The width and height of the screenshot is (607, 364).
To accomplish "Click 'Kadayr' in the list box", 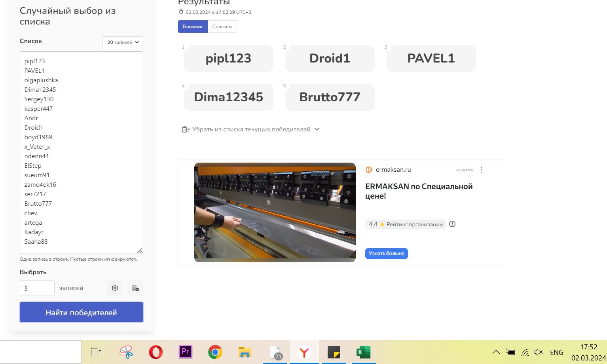I will click(34, 232).
